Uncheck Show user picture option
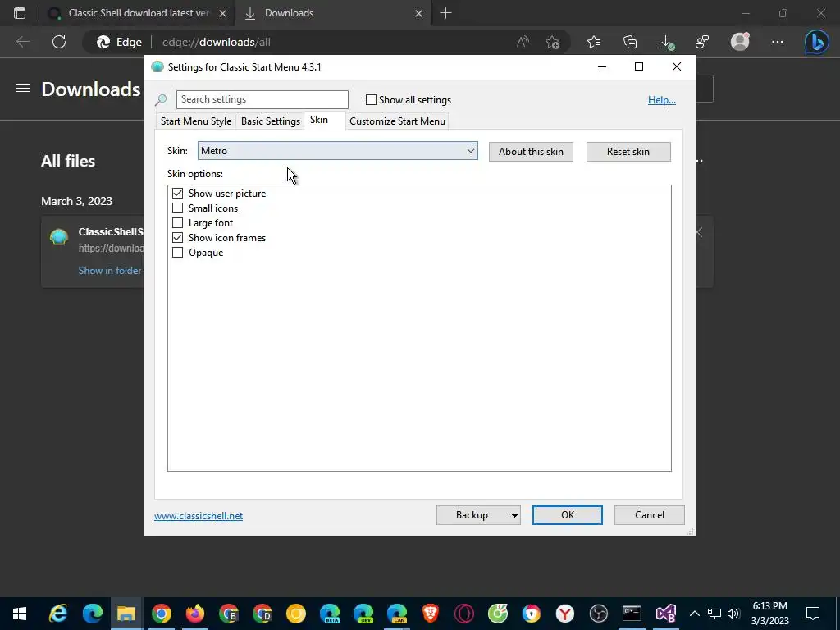The height and width of the screenshot is (630, 840). (x=177, y=194)
